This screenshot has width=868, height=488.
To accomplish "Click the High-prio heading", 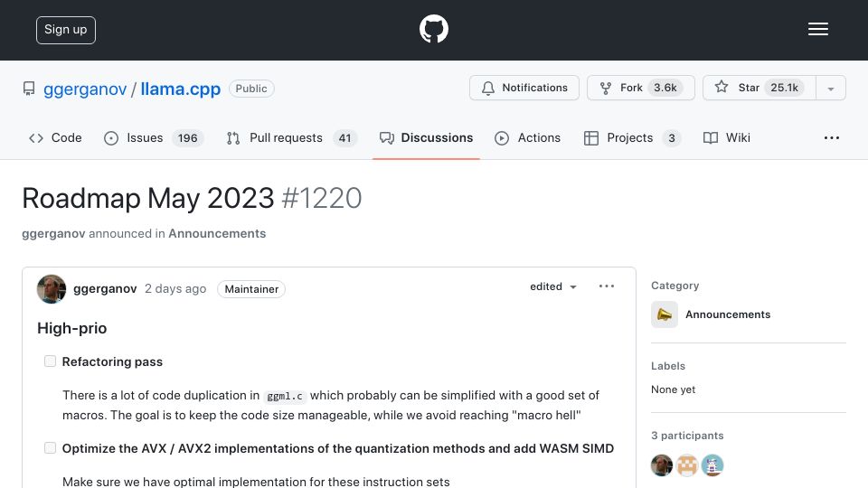I will click(x=72, y=328).
